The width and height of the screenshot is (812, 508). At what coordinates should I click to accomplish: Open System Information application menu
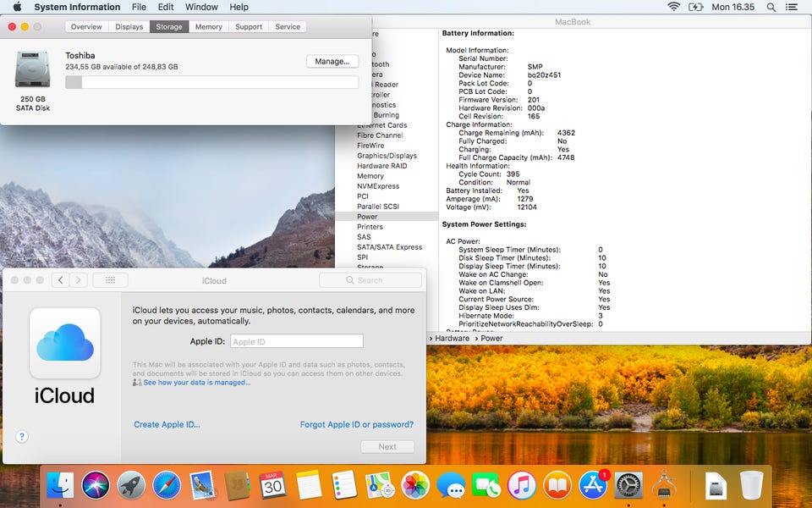tap(77, 7)
